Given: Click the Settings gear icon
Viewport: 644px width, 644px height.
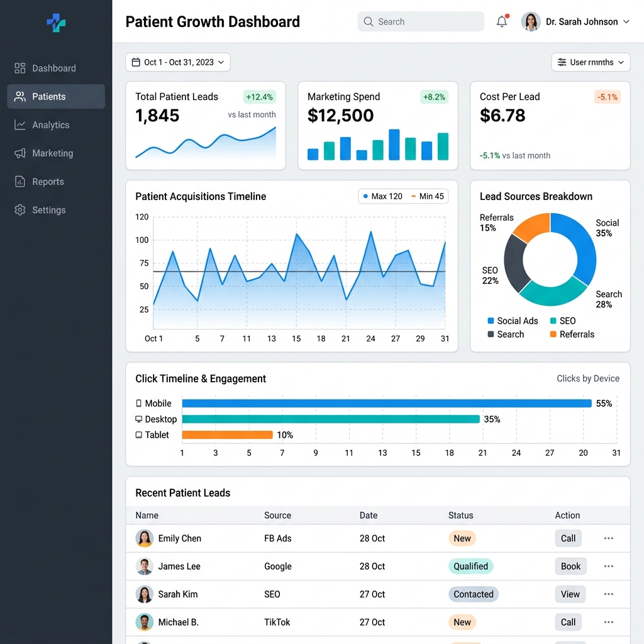Looking at the screenshot, I should (19, 210).
